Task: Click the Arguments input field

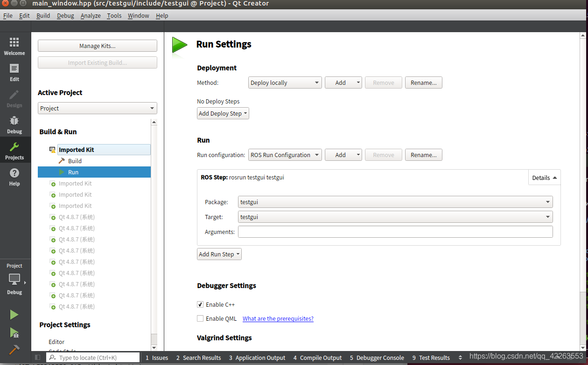Action: coord(395,232)
